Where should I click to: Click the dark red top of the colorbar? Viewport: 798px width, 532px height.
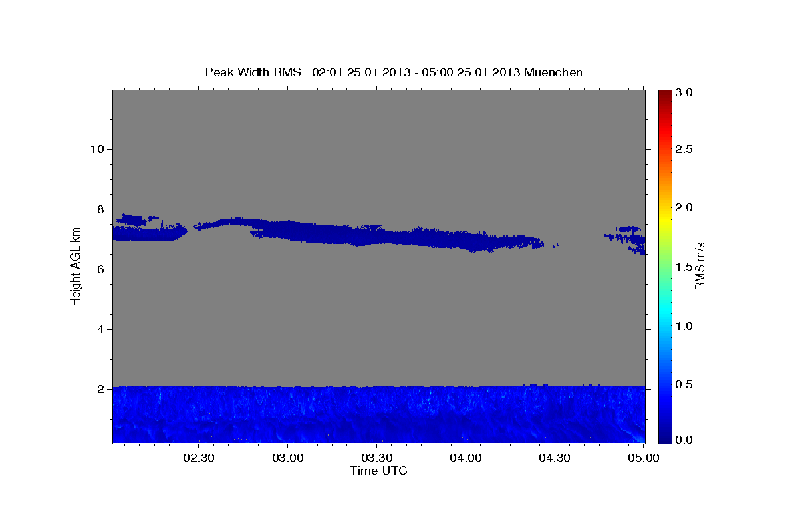[x=664, y=93]
